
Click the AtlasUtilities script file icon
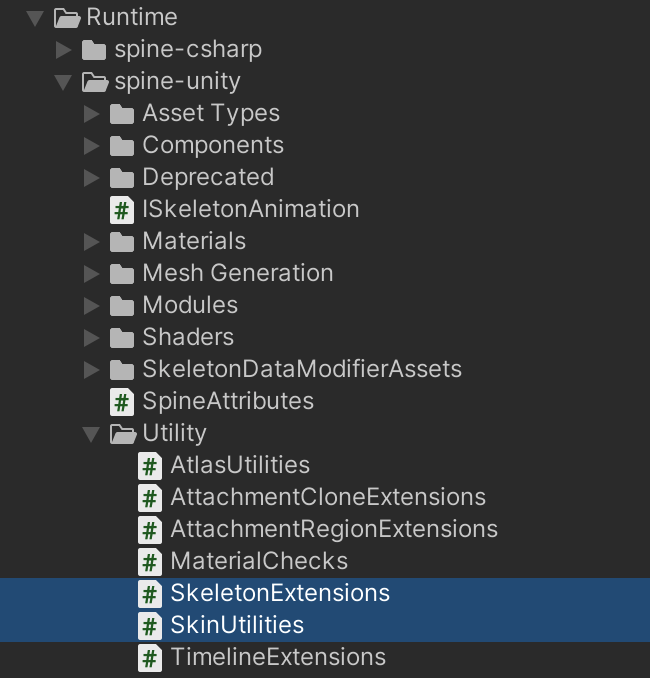point(150,466)
